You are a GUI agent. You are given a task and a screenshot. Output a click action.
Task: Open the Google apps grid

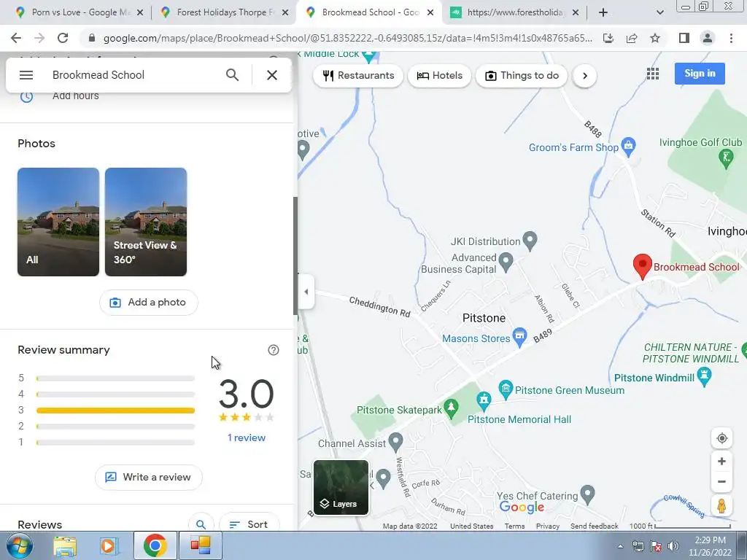[653, 74]
